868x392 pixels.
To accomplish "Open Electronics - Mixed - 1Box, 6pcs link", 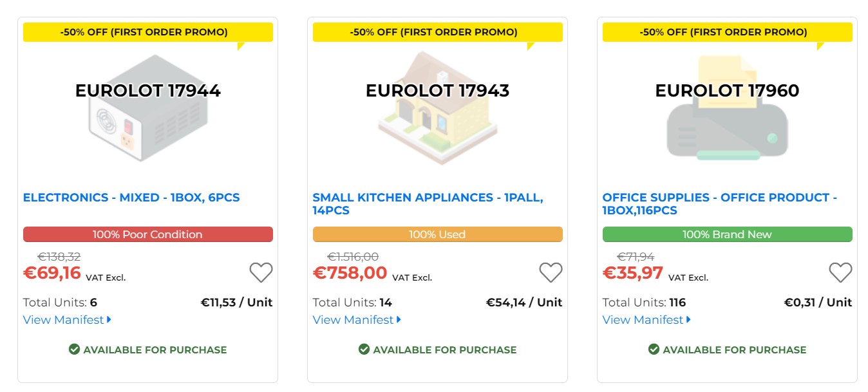I will coord(131,198).
